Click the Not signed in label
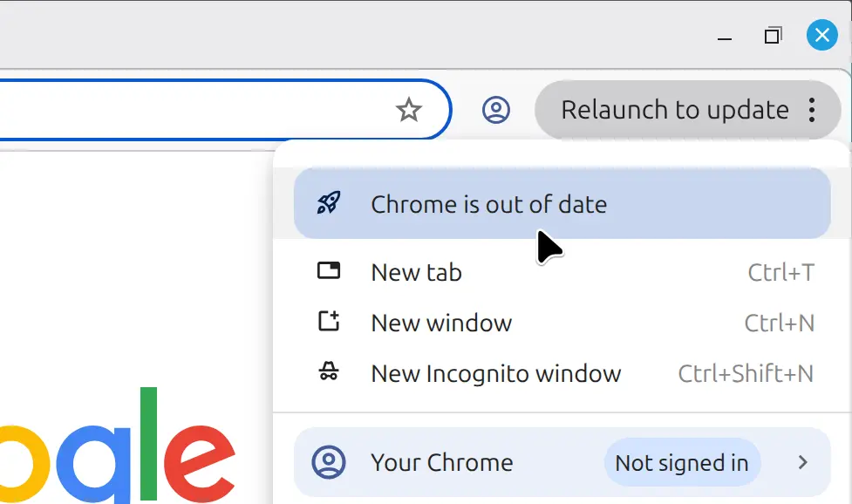This screenshot has height=504, width=852. click(681, 462)
